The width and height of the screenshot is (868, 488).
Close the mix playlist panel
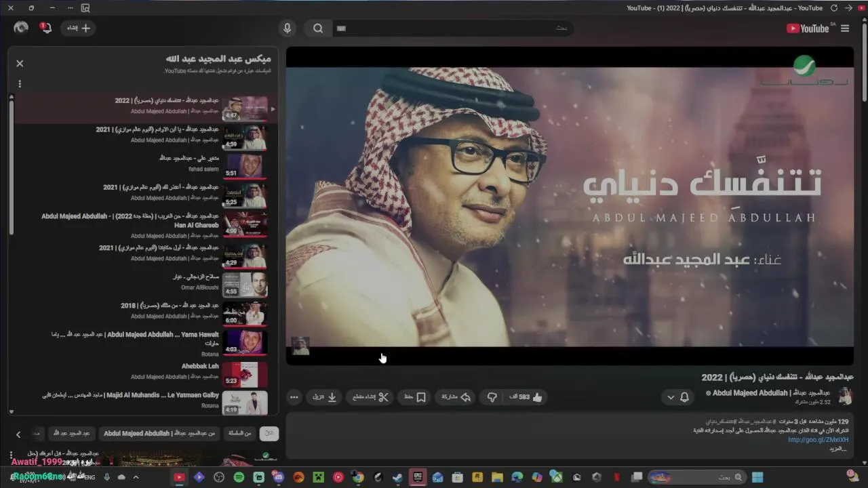(20, 63)
